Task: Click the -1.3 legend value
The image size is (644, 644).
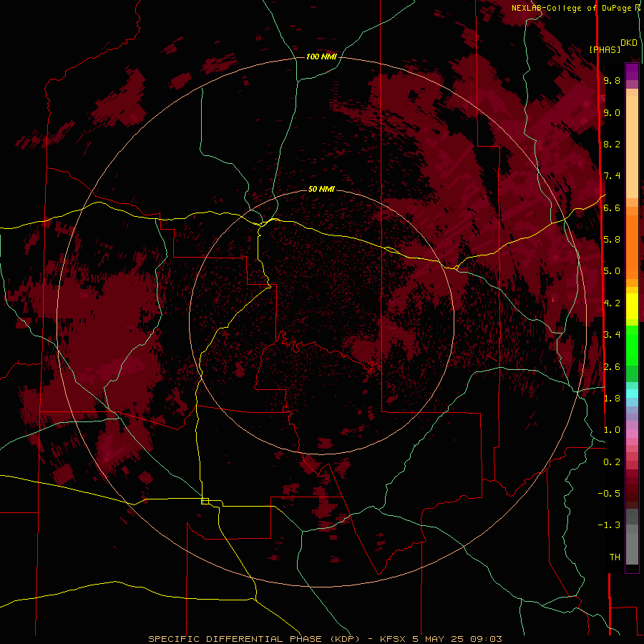Action: (x=609, y=525)
